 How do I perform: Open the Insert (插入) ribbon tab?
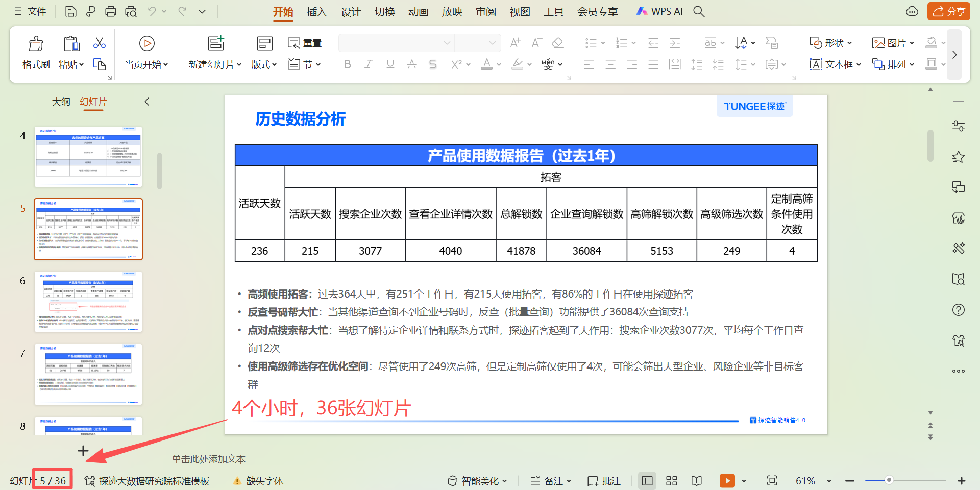pyautogui.click(x=316, y=11)
